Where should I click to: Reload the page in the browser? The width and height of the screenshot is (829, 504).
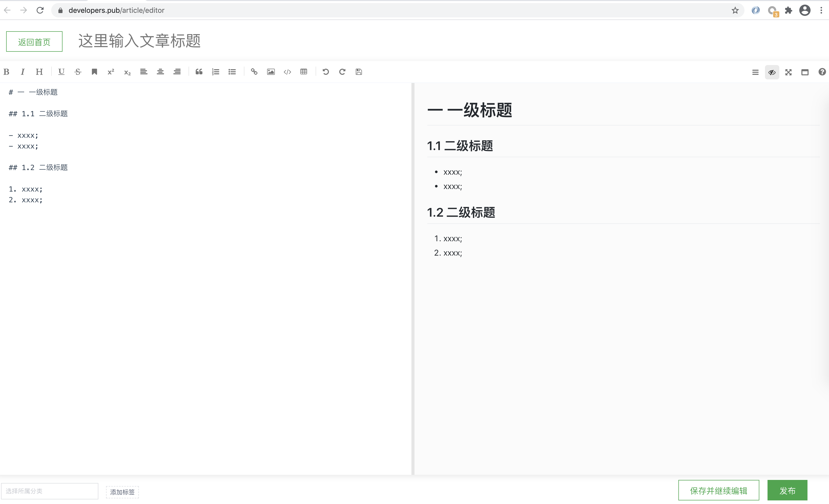point(40,10)
